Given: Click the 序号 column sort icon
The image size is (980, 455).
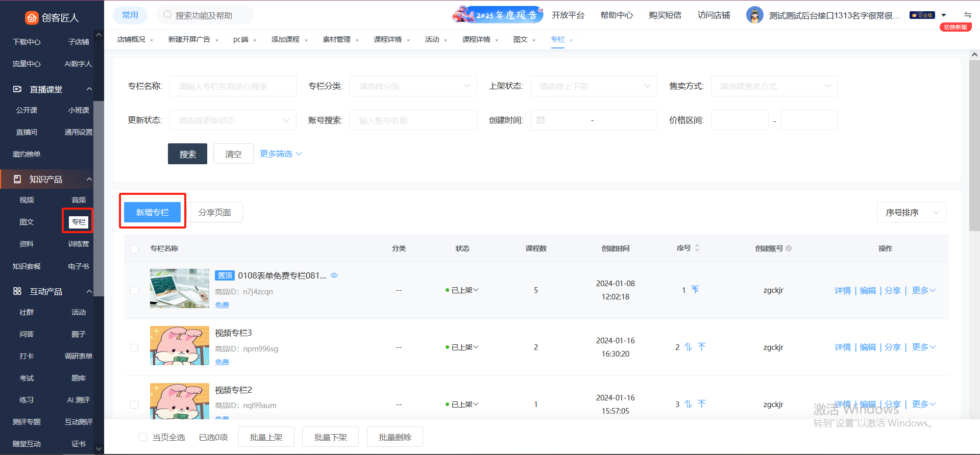Looking at the screenshot, I should coord(697,248).
